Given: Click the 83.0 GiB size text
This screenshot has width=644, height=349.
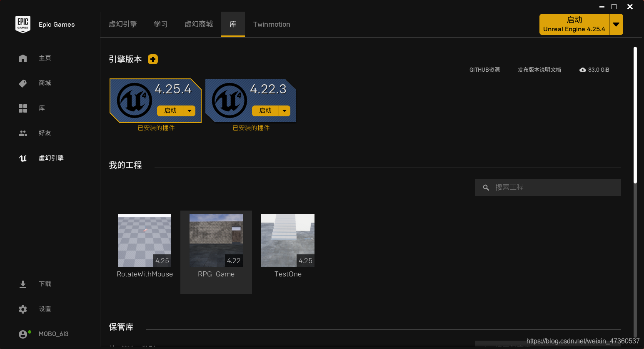Looking at the screenshot, I should (x=599, y=70).
